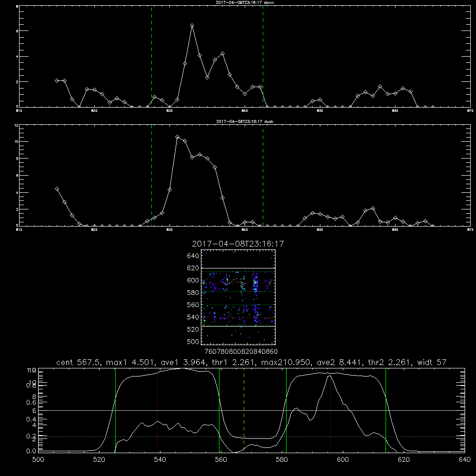Viewport: 476px width, 476px height.
Task: Click x-axis label 560 of the bottom plot
Action: pyautogui.click(x=221, y=460)
